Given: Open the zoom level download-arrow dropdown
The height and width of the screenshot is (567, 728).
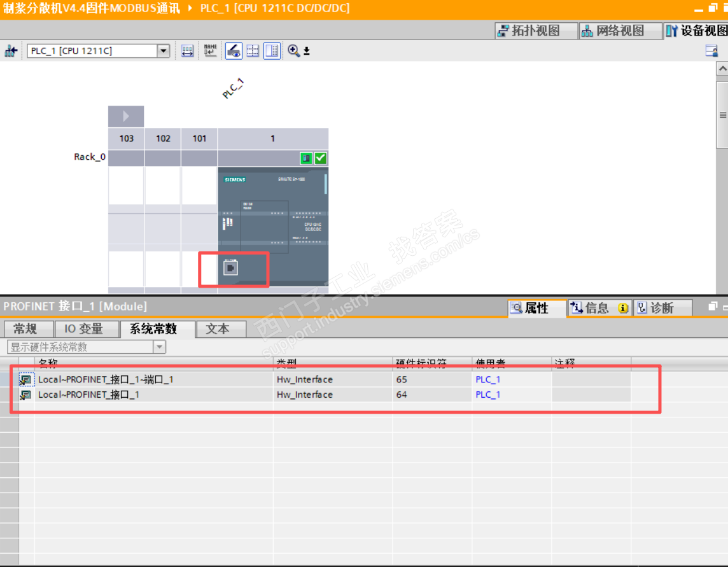Looking at the screenshot, I should point(307,51).
